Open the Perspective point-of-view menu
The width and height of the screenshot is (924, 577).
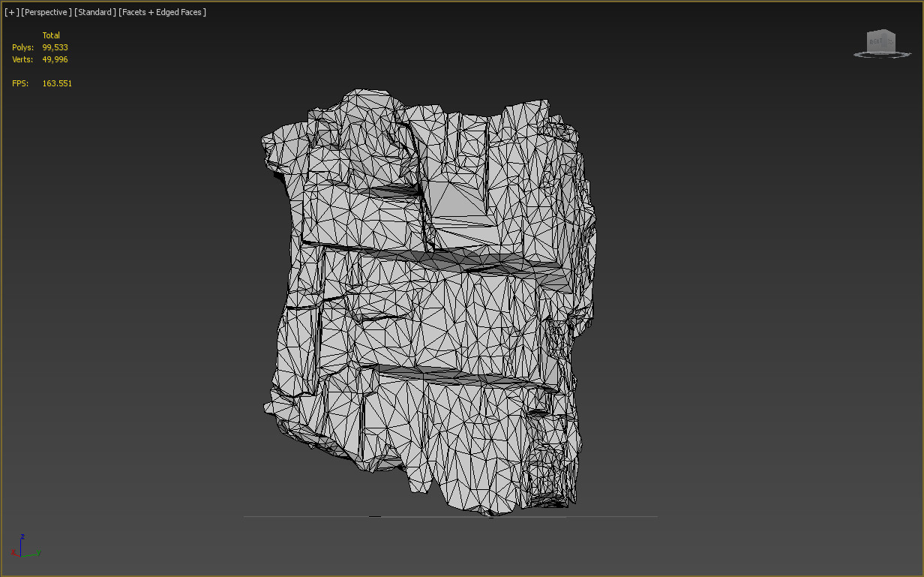(46, 12)
